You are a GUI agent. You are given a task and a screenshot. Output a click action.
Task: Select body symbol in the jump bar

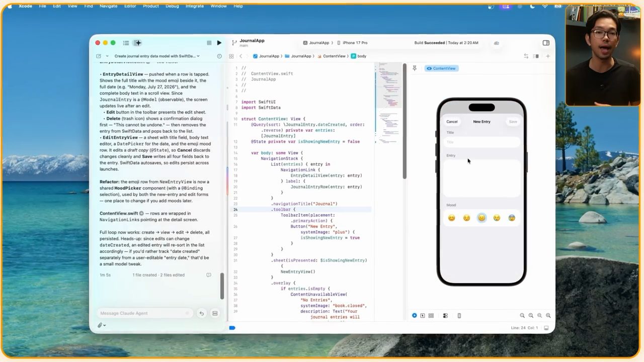click(359, 56)
